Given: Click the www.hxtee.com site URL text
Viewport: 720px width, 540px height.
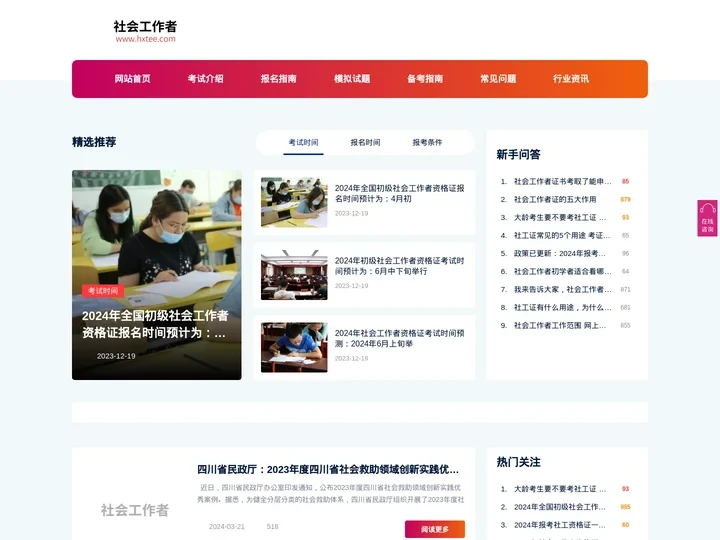Looking at the screenshot, I should (145, 39).
